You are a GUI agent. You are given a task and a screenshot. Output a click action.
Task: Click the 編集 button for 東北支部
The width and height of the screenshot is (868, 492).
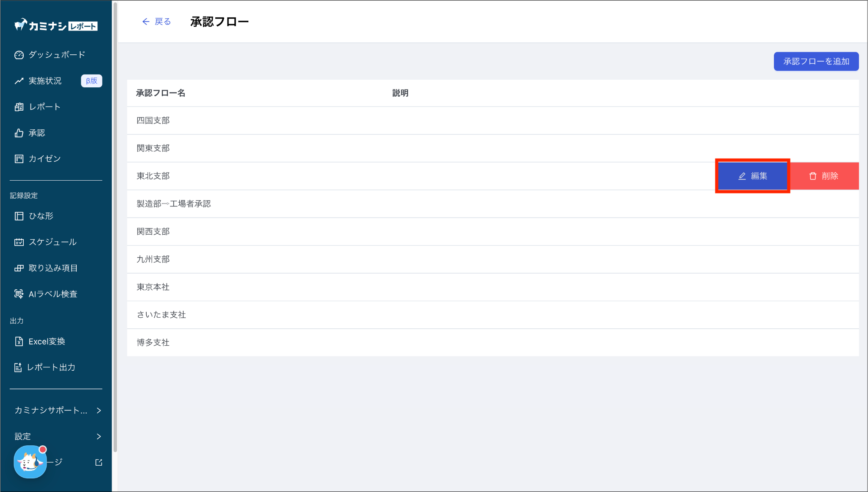click(x=753, y=176)
